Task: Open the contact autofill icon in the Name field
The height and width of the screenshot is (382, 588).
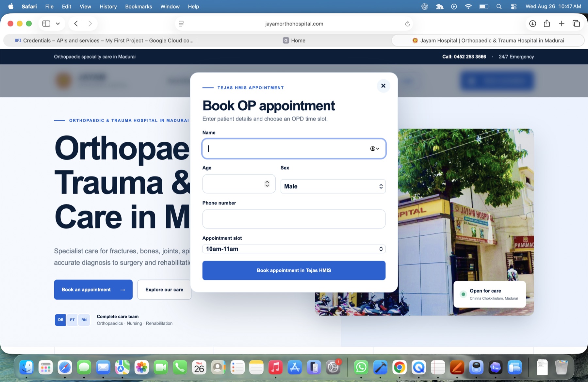Action: tap(374, 149)
